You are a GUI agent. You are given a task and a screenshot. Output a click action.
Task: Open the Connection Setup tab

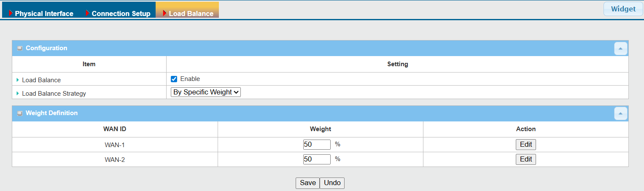click(x=121, y=13)
